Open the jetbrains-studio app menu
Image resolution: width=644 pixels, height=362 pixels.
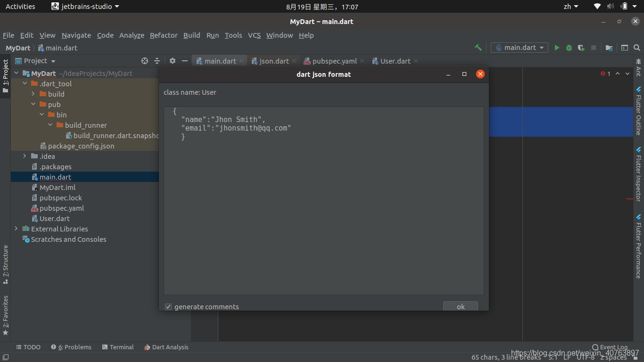click(x=85, y=7)
